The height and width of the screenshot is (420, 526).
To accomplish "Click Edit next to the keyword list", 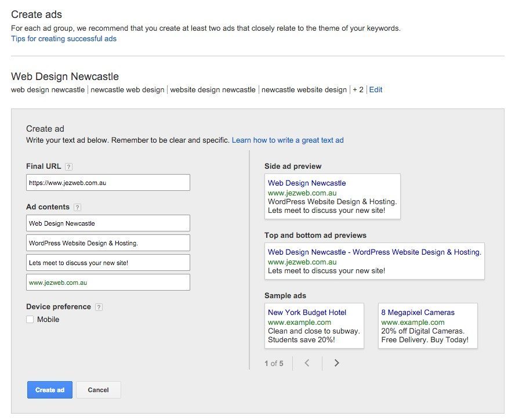I will point(375,89).
